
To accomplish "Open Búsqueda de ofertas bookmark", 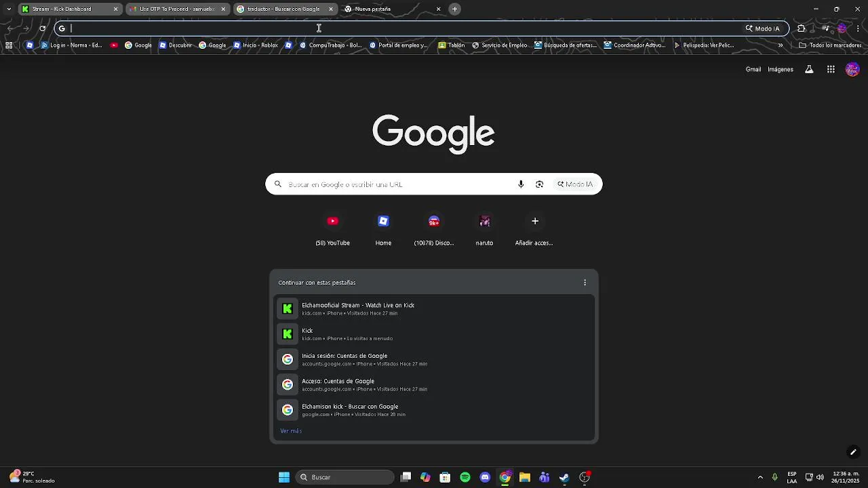I will [x=565, y=45].
